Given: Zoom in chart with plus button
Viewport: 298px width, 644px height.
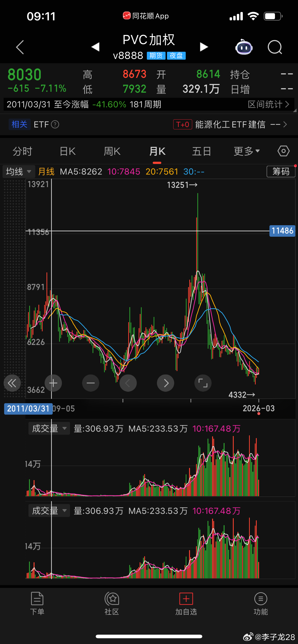Looking at the screenshot, I should tap(53, 383).
